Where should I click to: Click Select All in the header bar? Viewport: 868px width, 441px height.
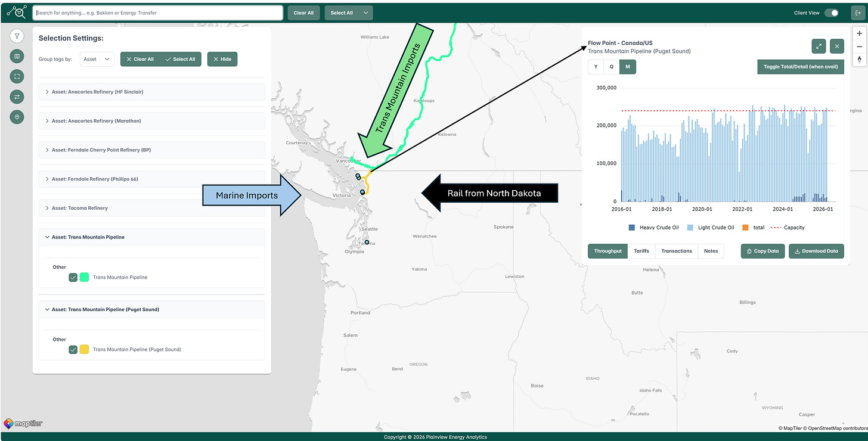click(342, 13)
